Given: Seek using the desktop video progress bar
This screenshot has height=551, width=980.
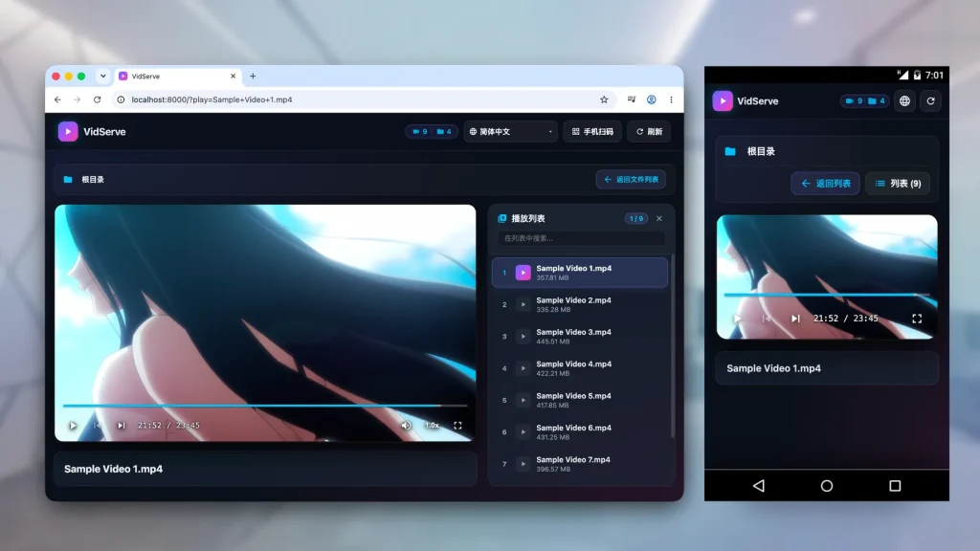Looking at the screenshot, I should point(265,406).
